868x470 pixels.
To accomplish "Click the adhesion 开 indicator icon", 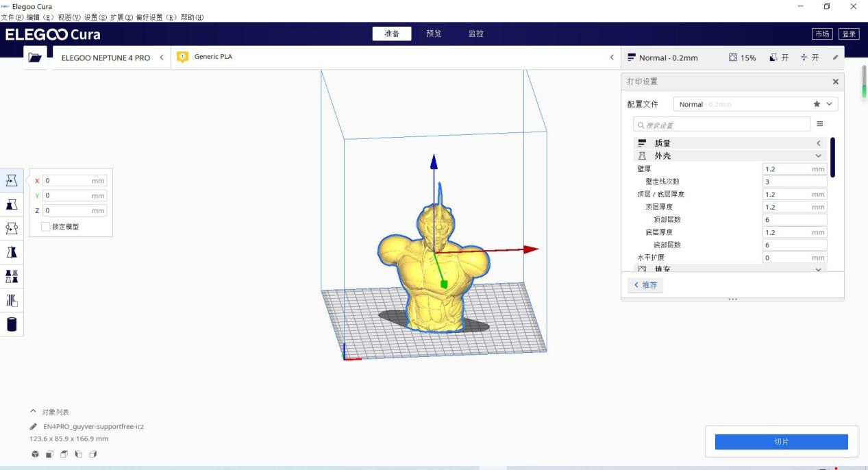I will point(804,58).
